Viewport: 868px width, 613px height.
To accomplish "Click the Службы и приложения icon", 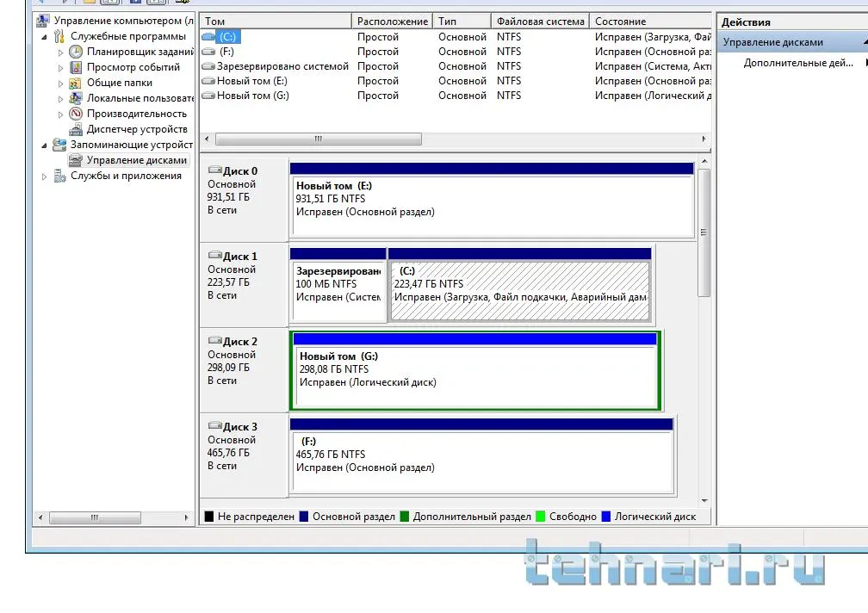I will (x=59, y=176).
